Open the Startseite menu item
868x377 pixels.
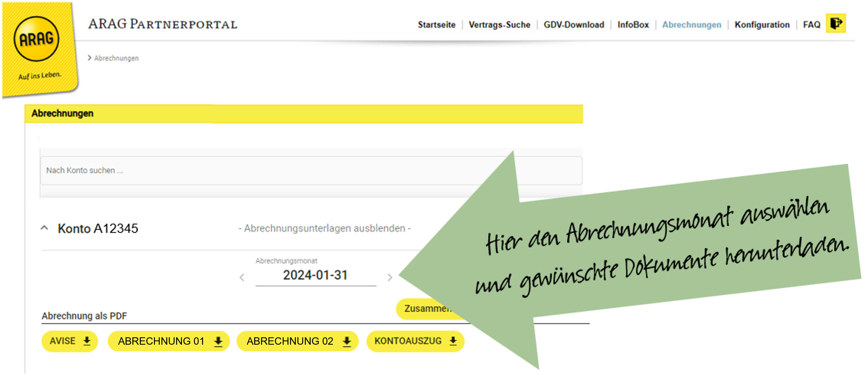[436, 25]
